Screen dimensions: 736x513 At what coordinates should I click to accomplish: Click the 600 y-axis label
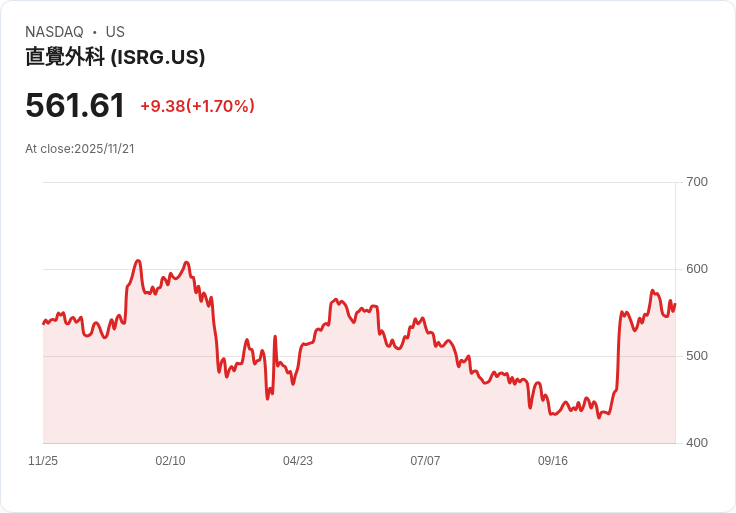[696, 269]
